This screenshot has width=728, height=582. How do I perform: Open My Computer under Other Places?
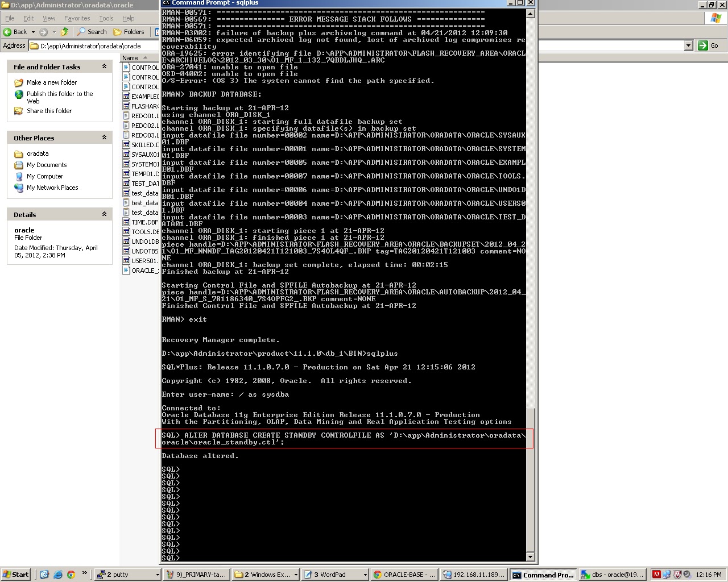pos(44,176)
